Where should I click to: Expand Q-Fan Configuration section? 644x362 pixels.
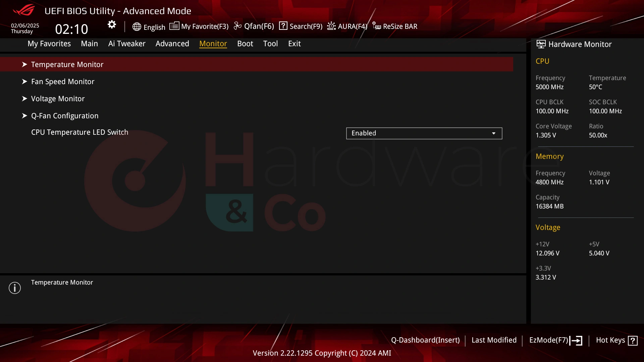[x=65, y=115]
